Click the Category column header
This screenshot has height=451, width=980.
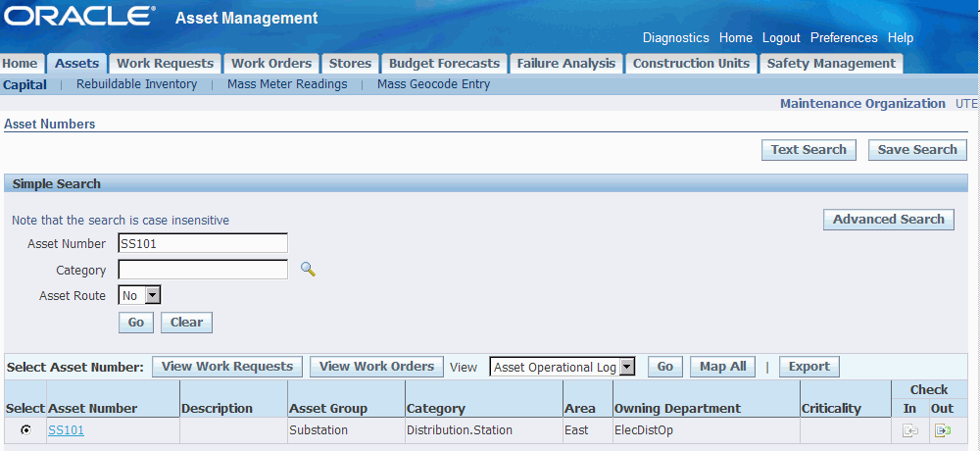pos(436,409)
